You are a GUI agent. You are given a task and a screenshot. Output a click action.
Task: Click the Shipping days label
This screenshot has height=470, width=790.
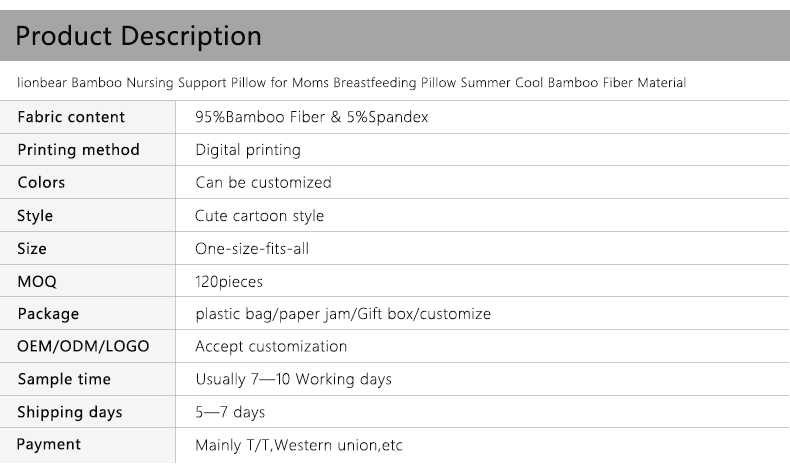click(x=70, y=412)
